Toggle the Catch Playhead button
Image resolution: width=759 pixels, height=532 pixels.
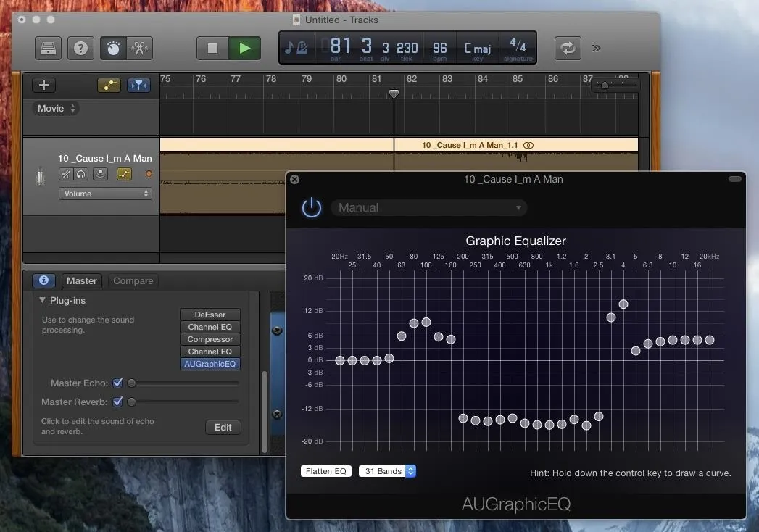(138, 86)
